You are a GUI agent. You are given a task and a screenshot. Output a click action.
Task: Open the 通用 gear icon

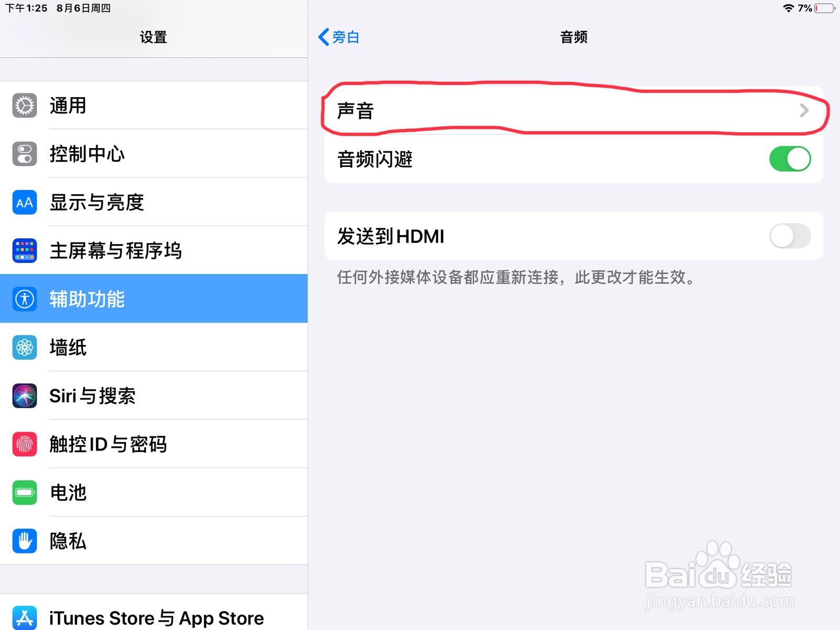coord(25,106)
